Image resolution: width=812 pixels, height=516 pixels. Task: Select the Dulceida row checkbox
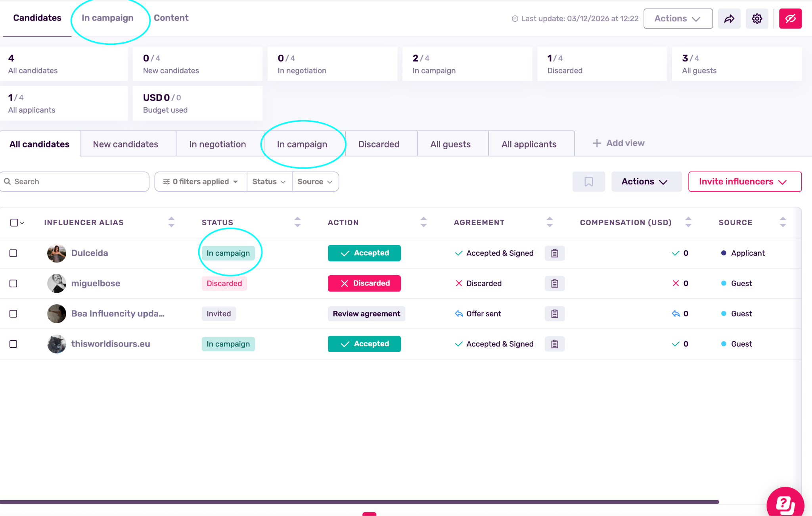point(13,253)
